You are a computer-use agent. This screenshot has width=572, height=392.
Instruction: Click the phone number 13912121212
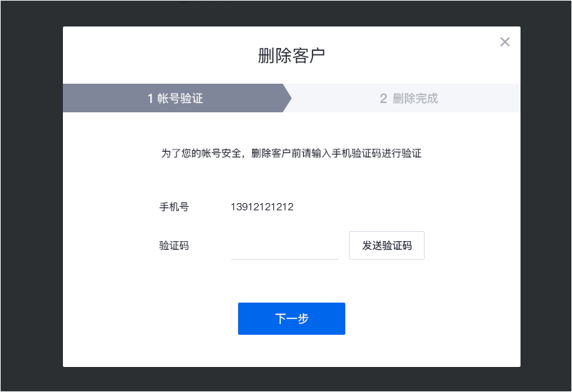262,207
